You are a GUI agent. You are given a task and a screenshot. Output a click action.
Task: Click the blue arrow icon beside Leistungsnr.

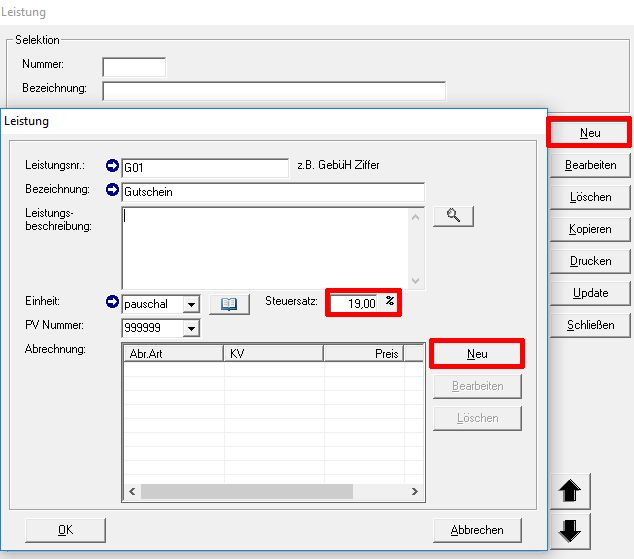112,166
